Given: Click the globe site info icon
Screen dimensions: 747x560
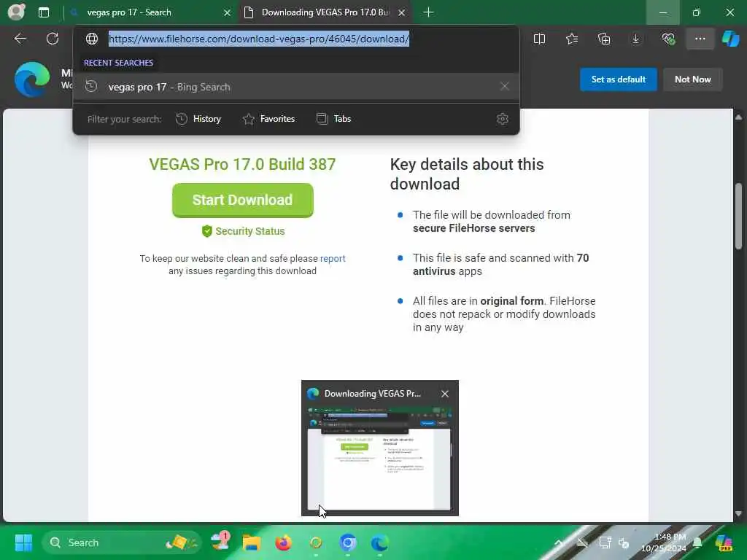Looking at the screenshot, I should click(92, 39).
